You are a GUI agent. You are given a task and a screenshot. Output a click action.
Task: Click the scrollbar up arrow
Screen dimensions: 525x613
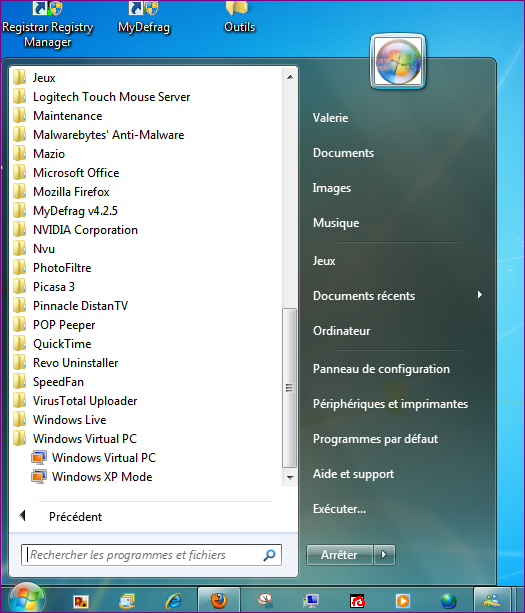[x=290, y=77]
